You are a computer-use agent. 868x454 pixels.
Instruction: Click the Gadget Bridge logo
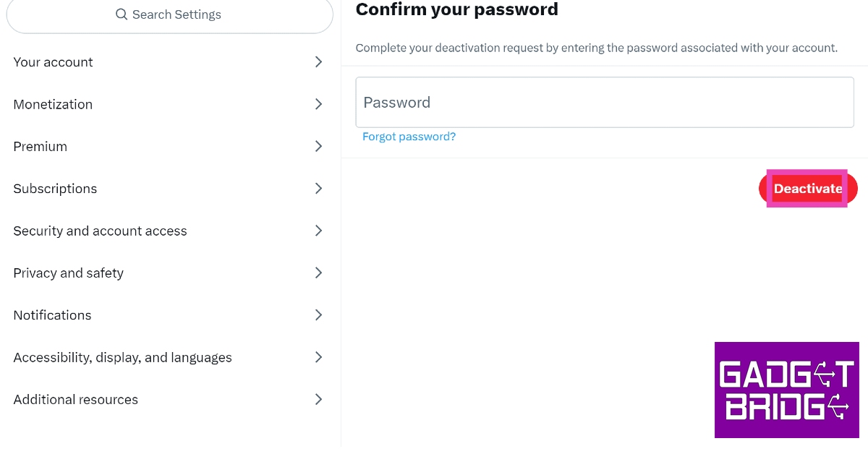(x=787, y=390)
